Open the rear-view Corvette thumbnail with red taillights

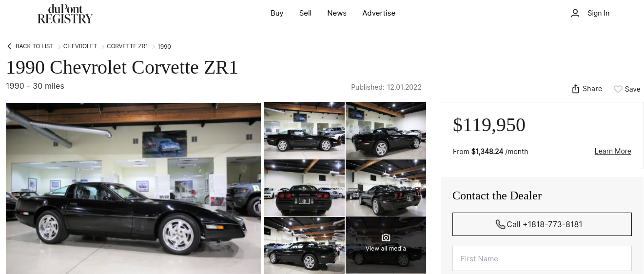coord(304,188)
